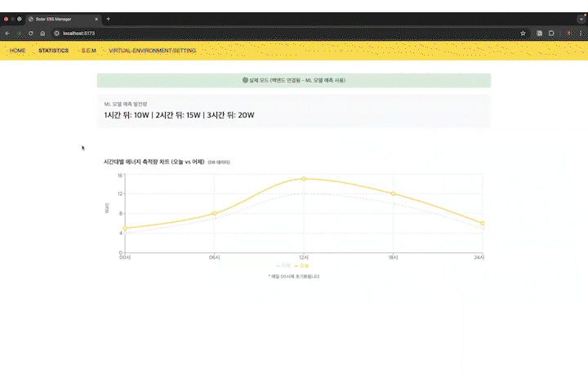Viewport: 588px width, 392px height.
Task: Toggle the 어제 legend entry
Action: [283, 266]
